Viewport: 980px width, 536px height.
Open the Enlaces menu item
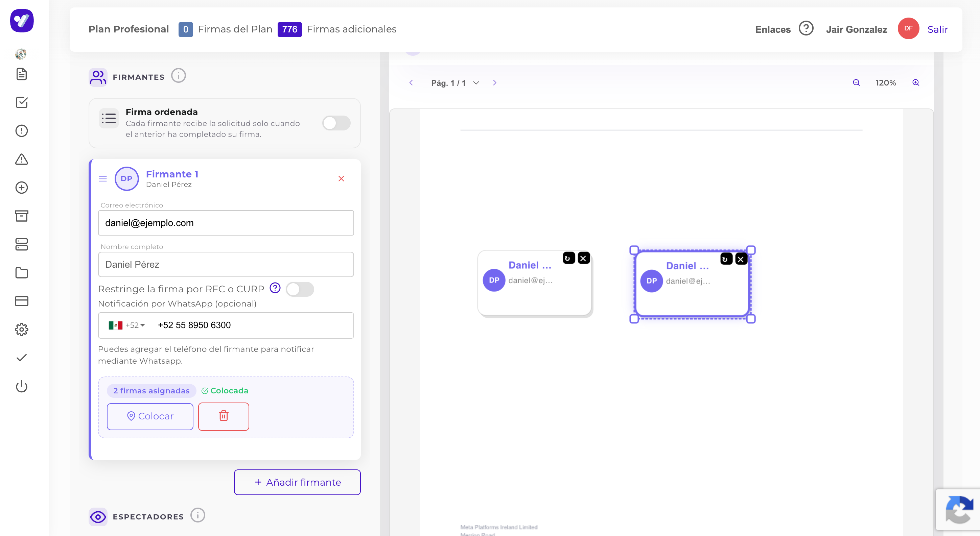click(773, 29)
